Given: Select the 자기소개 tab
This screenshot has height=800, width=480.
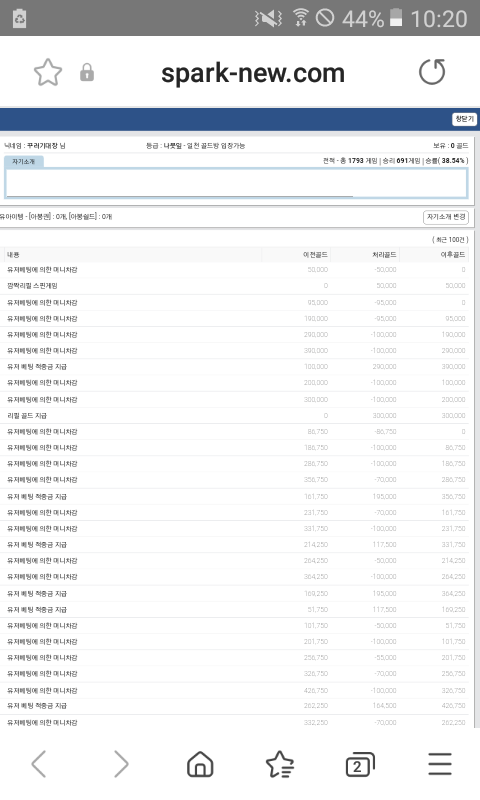Looking at the screenshot, I should [23, 162].
